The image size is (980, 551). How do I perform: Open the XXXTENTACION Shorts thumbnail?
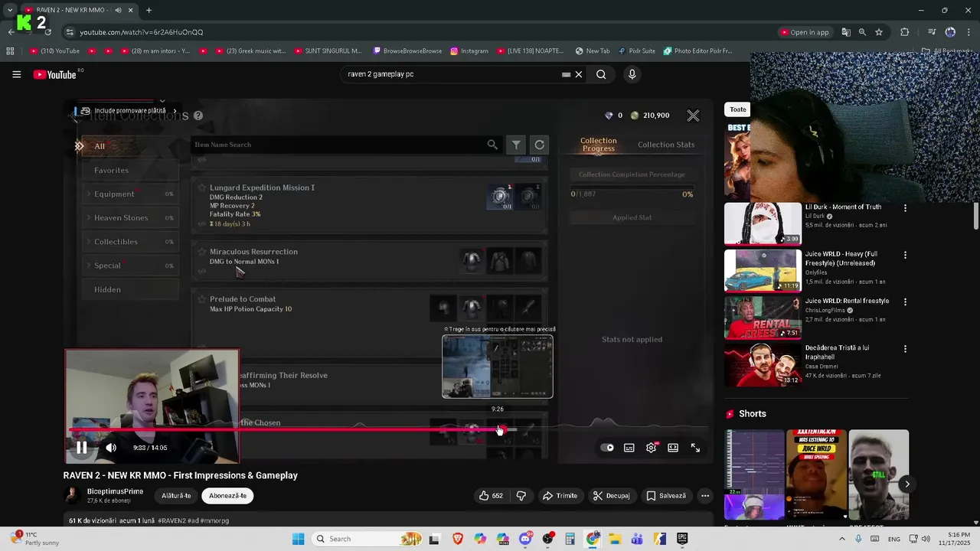817,474
